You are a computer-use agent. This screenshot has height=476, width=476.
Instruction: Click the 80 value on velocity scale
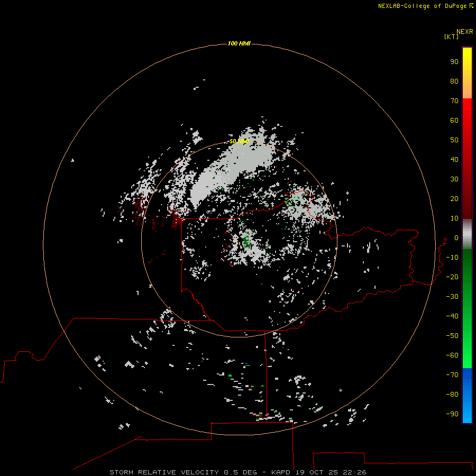[x=454, y=81]
